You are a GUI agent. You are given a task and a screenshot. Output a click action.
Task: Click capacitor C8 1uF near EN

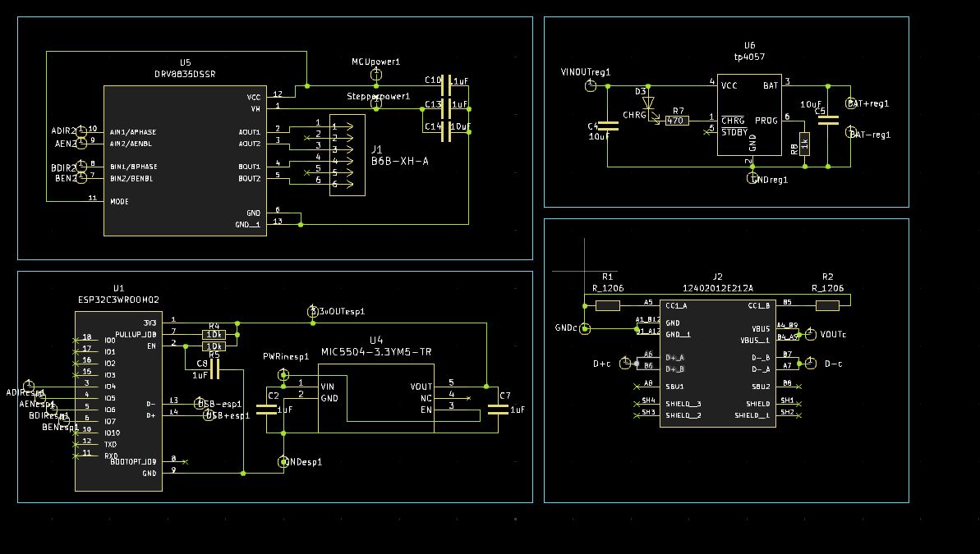coord(214,370)
